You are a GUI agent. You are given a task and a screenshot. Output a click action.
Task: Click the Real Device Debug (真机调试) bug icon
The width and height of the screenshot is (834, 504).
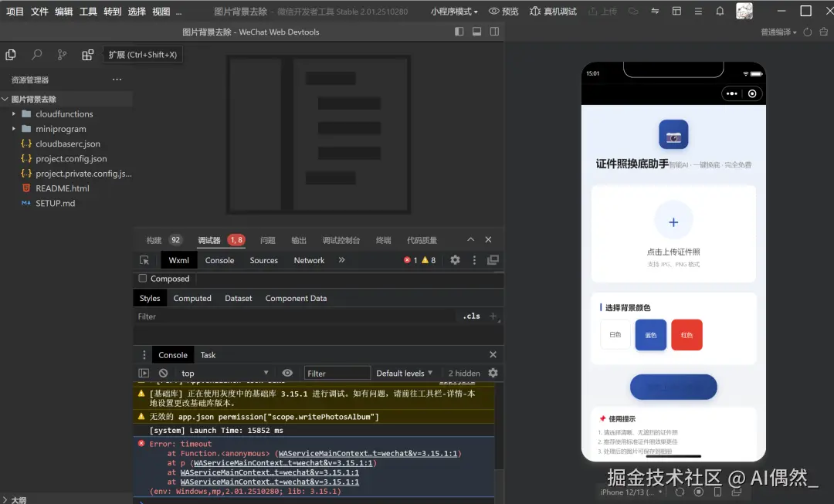(535, 11)
